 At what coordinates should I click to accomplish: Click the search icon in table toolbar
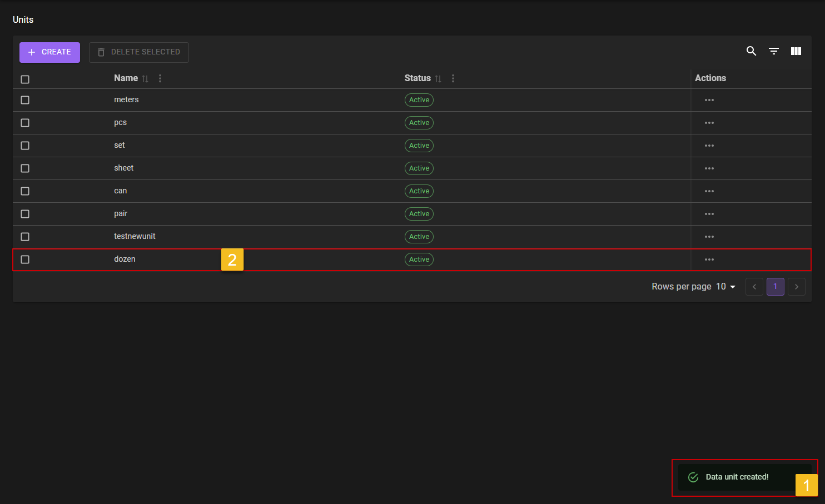(x=751, y=51)
